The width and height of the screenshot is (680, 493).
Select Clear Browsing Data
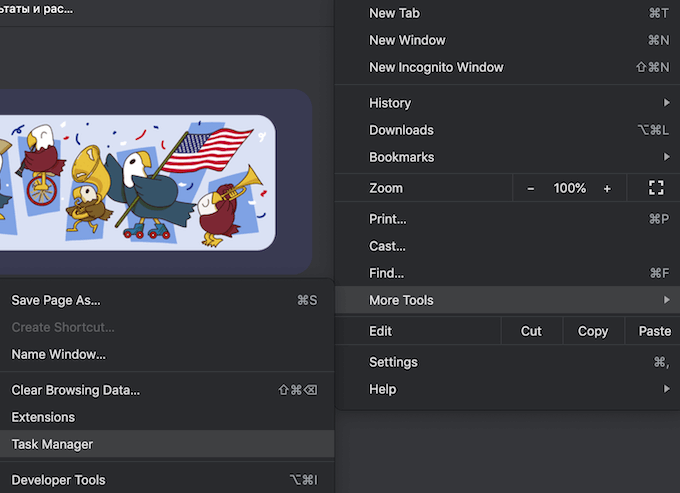tap(76, 390)
